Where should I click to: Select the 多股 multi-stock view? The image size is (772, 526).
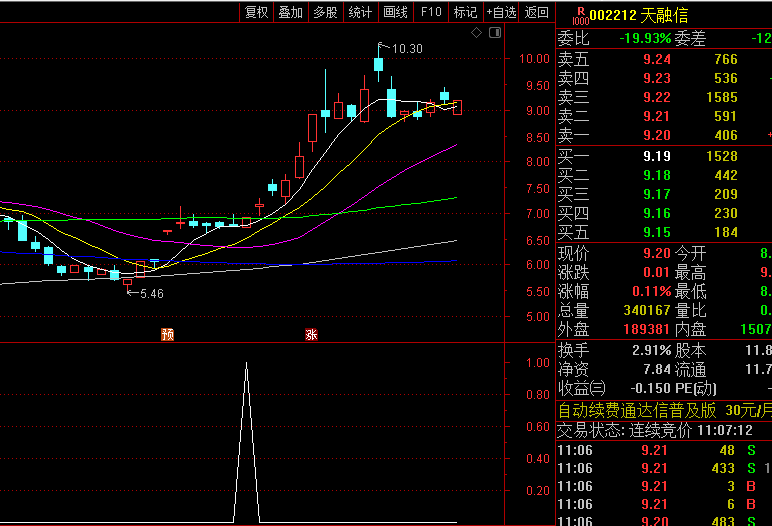(x=325, y=12)
